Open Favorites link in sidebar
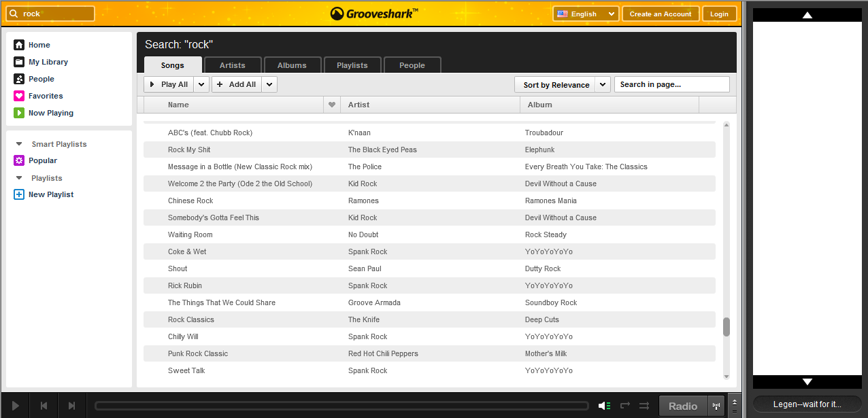The image size is (868, 418). pyautogui.click(x=46, y=96)
